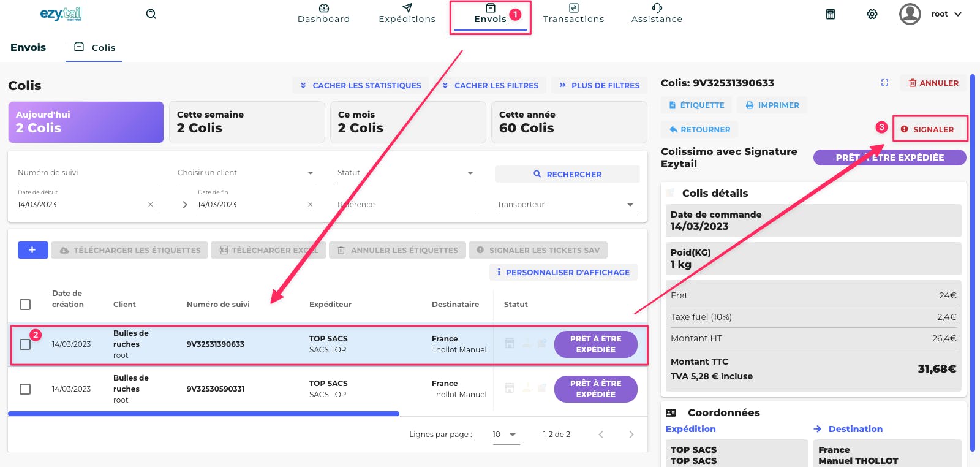Open the Transactions menu item
980x467 pixels.
(x=574, y=14)
